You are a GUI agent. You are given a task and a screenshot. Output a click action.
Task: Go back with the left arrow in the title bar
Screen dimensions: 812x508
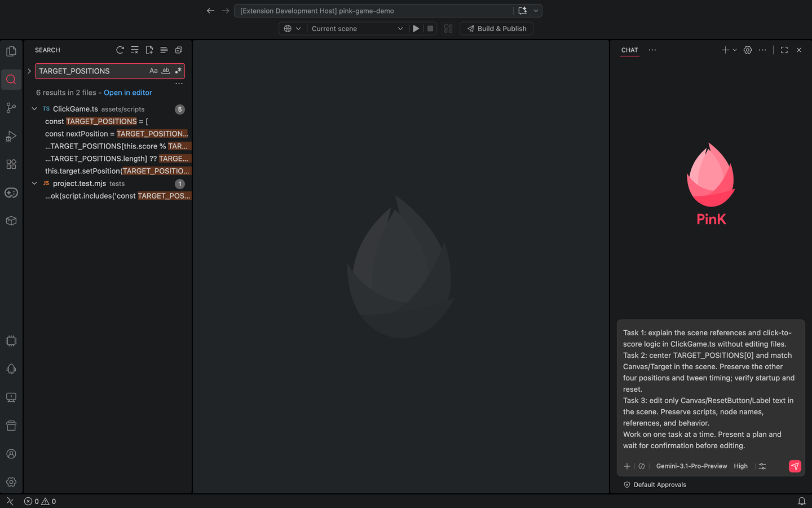point(211,11)
